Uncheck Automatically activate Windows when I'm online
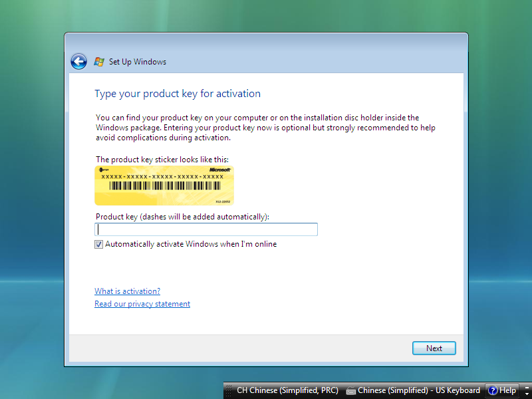 (x=98, y=244)
